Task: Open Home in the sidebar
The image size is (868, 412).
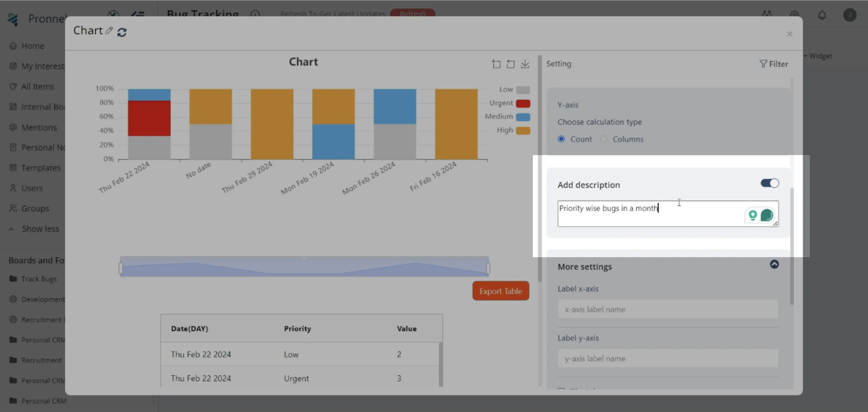Action: [x=33, y=46]
